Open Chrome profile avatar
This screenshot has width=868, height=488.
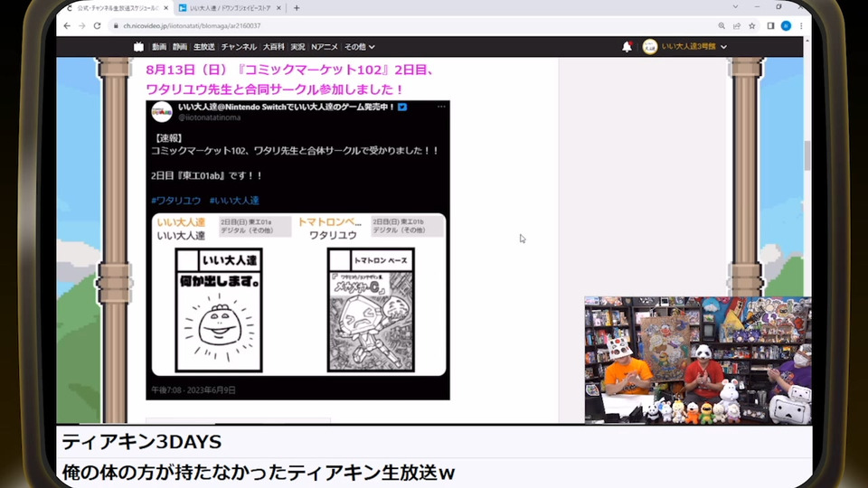(x=786, y=26)
